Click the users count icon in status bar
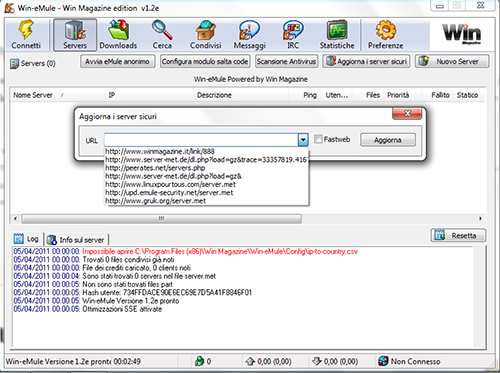 (x=199, y=361)
